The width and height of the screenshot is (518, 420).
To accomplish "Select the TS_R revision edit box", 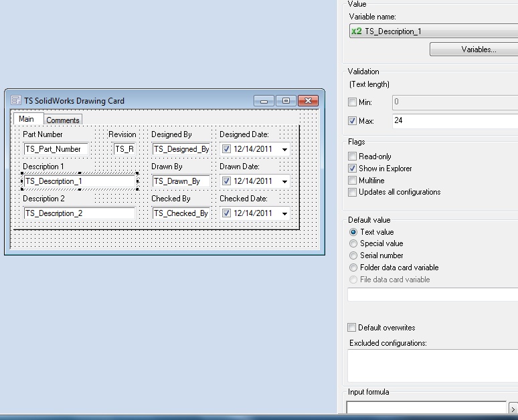I will pos(124,149).
